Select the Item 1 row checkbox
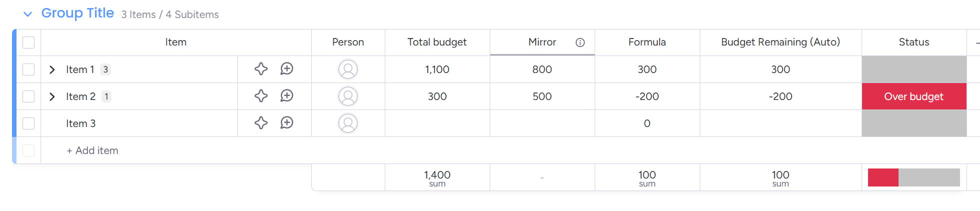Image resolution: width=980 pixels, height=211 pixels. (x=28, y=69)
